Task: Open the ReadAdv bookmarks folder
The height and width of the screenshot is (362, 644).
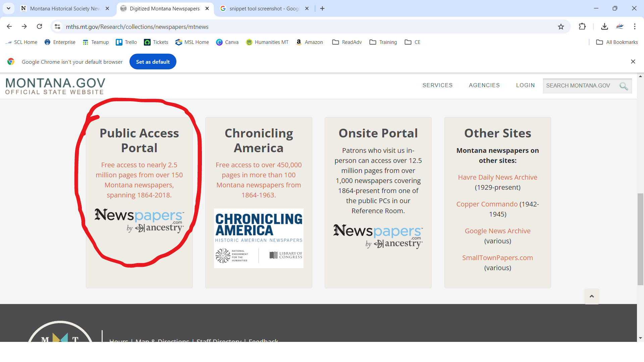Action: [347, 42]
